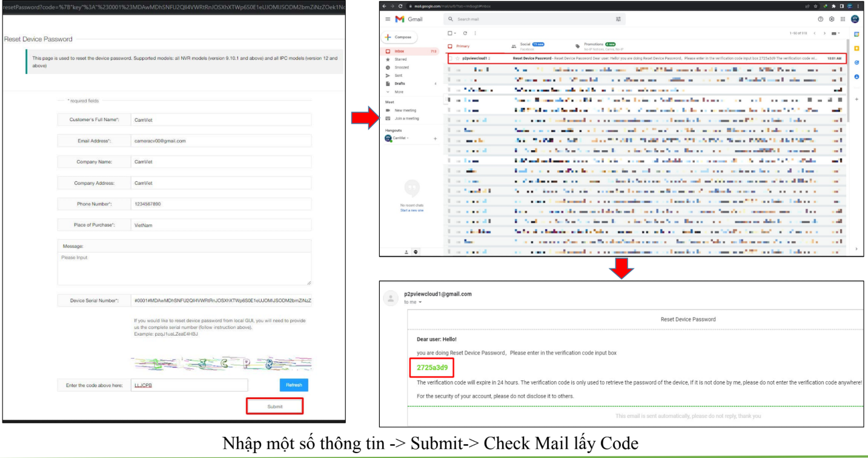Image resolution: width=868 pixels, height=458 pixels.
Task: Open Gmail main menu hamburger icon
Action: (x=388, y=19)
